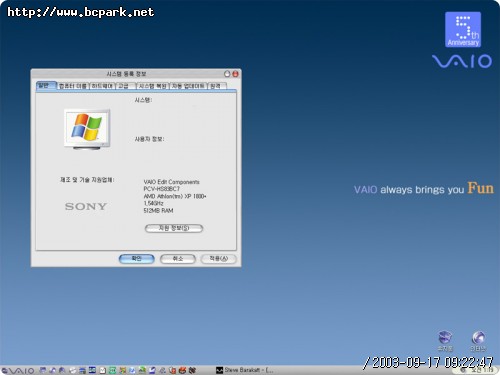
Task: Launch the red-orange quick launch icon
Action: pos(182,370)
